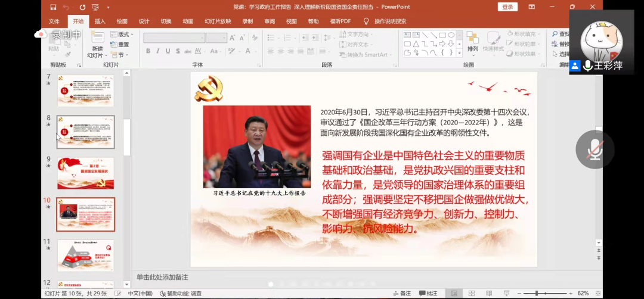Open the Insert (插入) tab
Viewport: 644px width, 299px height.
click(x=100, y=21)
